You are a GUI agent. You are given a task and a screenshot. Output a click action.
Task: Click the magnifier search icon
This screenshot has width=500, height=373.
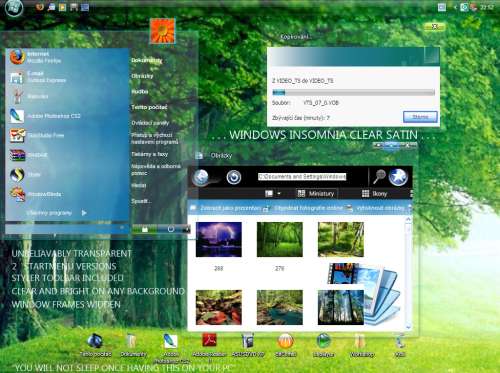pyautogui.click(x=379, y=176)
